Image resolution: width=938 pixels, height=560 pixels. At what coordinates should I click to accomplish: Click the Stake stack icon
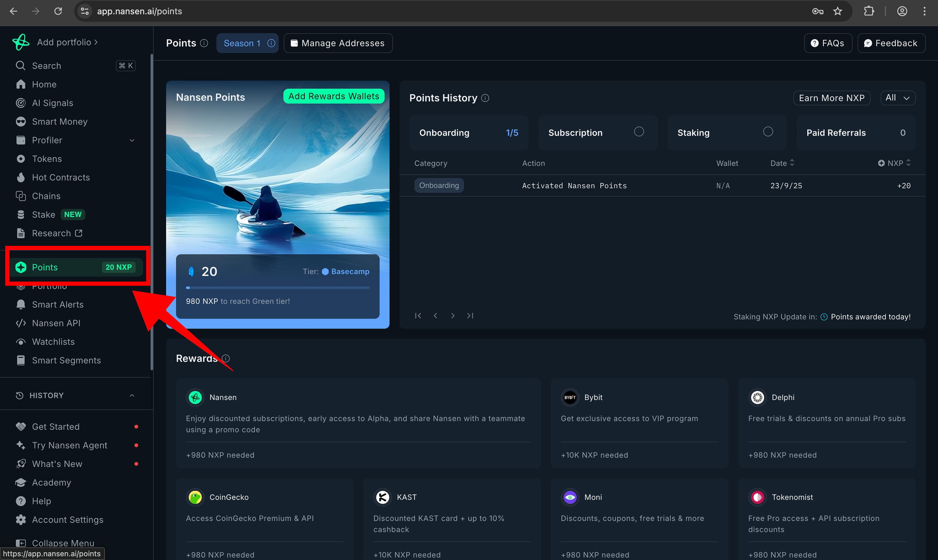(21, 214)
